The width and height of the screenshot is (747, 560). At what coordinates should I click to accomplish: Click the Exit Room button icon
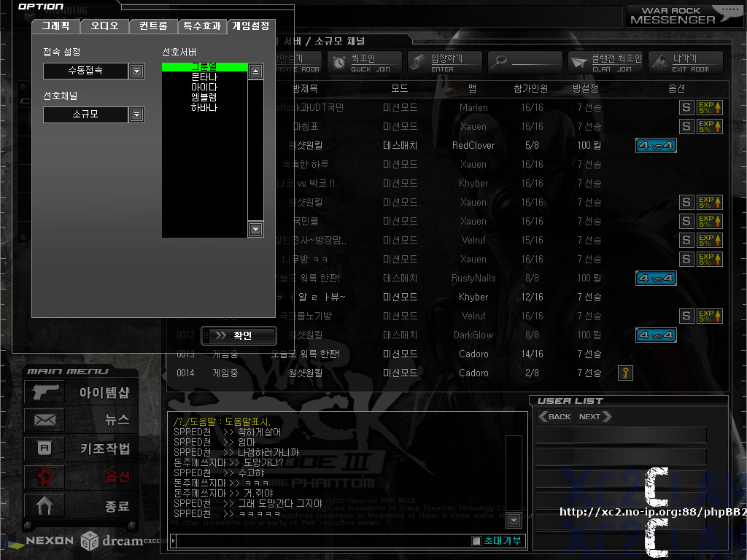[x=659, y=63]
